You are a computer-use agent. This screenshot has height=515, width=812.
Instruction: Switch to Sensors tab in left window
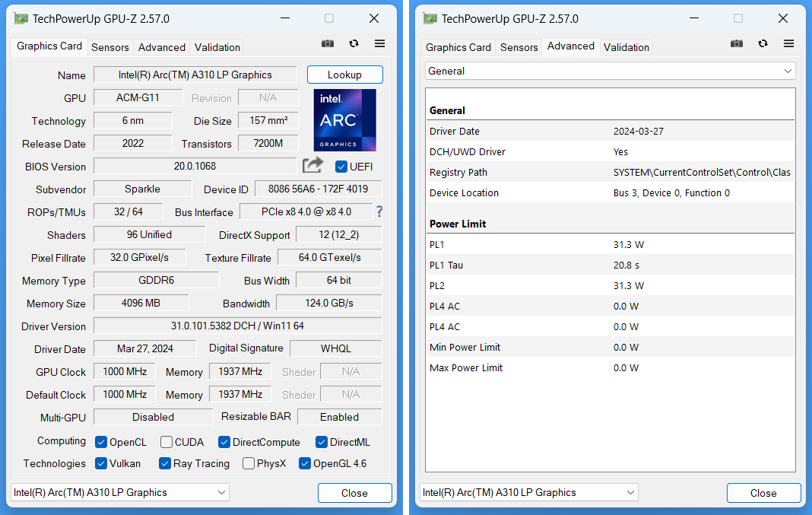[109, 47]
